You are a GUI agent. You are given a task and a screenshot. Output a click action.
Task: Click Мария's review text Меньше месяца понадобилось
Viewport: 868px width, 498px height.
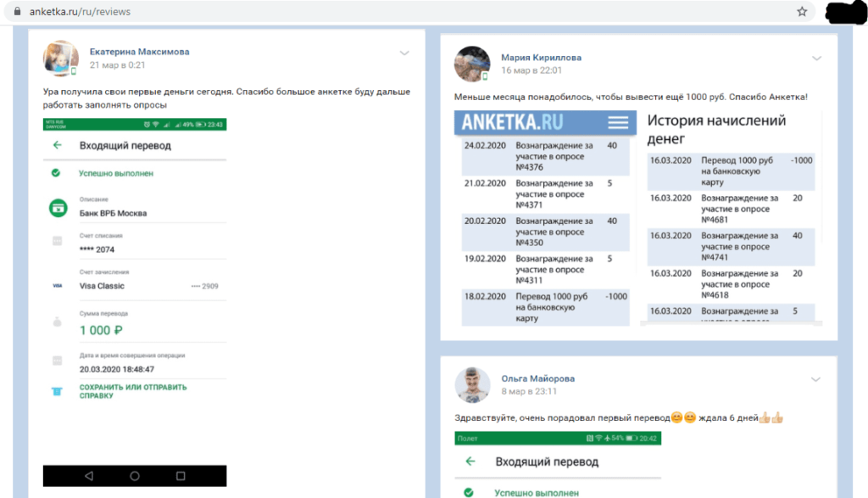click(x=631, y=97)
